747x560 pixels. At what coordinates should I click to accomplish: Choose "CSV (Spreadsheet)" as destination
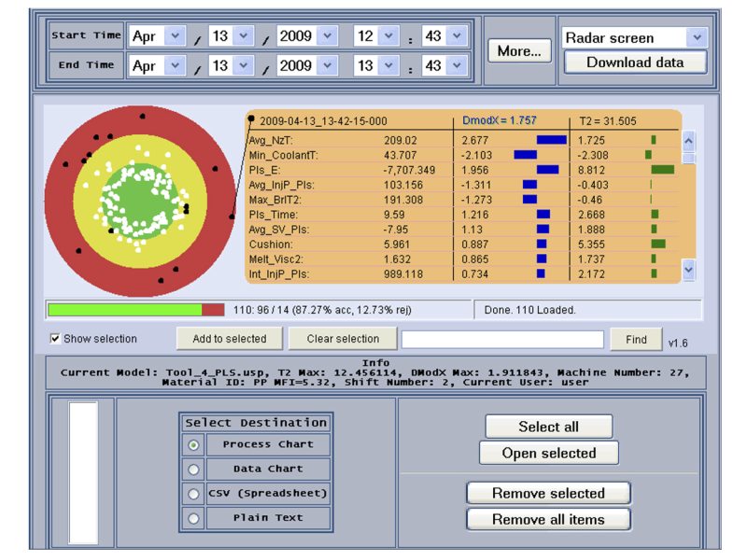click(x=194, y=492)
